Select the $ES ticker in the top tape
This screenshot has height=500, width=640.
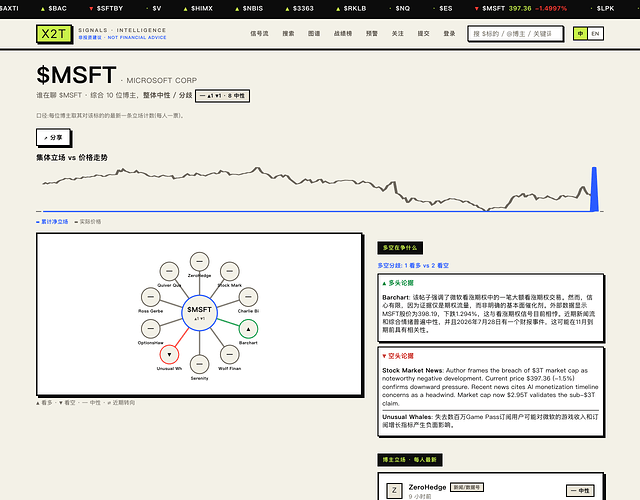pos(443,8)
